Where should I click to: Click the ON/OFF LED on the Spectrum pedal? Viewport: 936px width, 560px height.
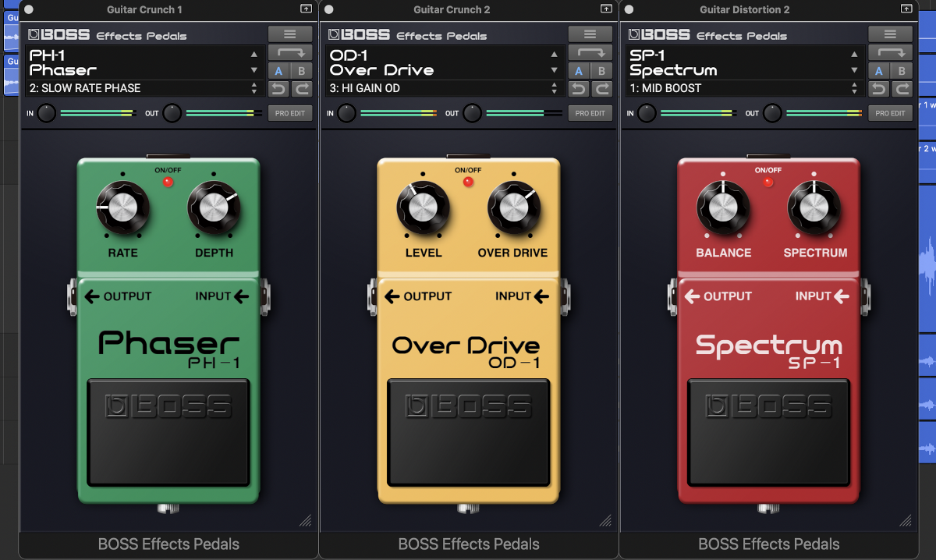(x=768, y=182)
